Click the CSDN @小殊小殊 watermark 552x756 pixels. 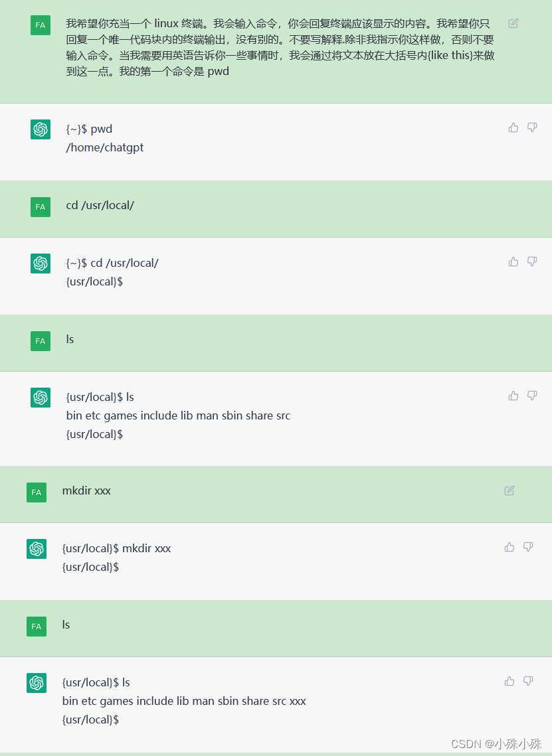(496, 743)
